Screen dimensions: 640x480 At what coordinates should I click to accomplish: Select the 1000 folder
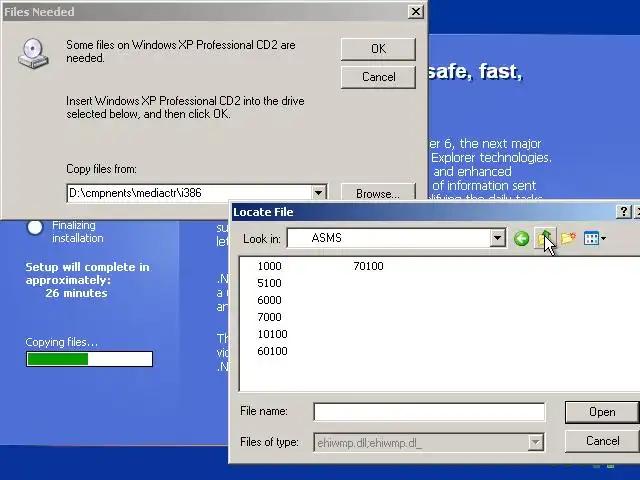269,266
